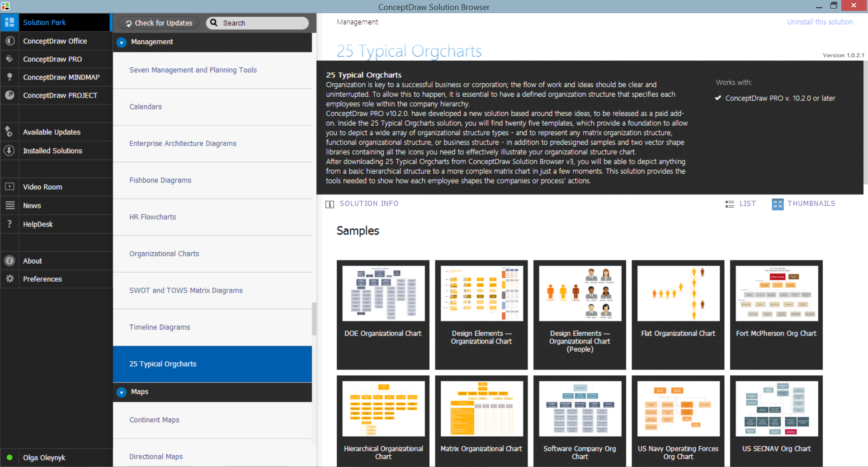Open Flat Organizational Chart sample
868x467 pixels.
(x=678, y=315)
